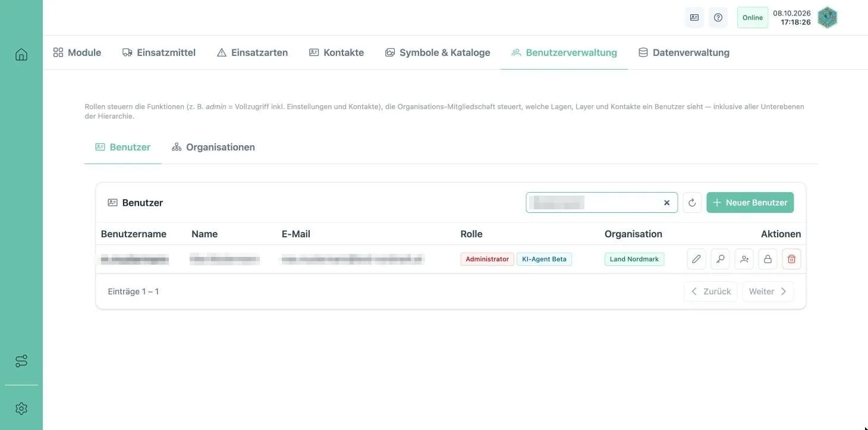Image resolution: width=868 pixels, height=430 pixels.
Task: Go to the next page with Weiter
Action: pos(768,291)
